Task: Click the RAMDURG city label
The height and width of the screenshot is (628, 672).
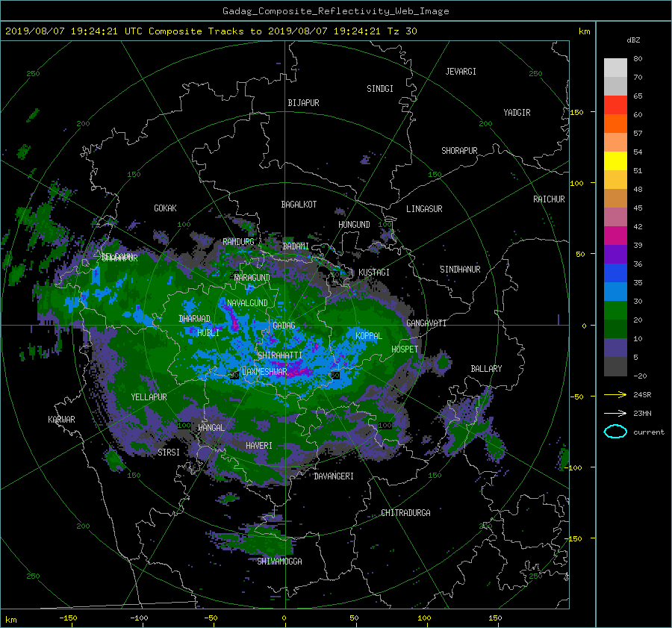Action: pyautogui.click(x=238, y=242)
